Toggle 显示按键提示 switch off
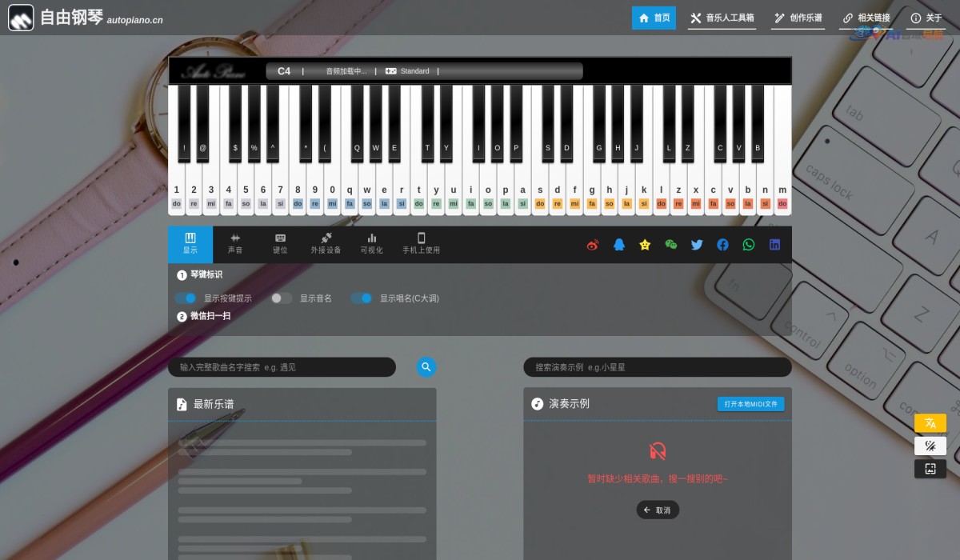The image size is (960, 560). click(186, 298)
